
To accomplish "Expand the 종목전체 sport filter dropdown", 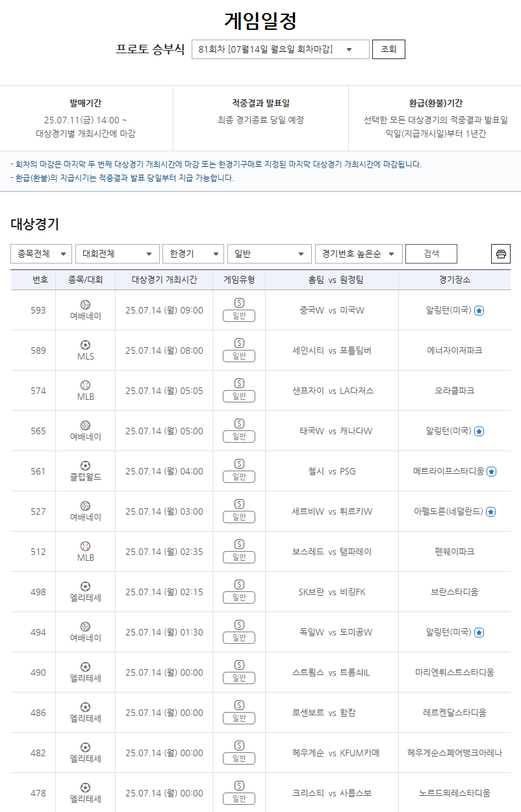I will coord(41,254).
